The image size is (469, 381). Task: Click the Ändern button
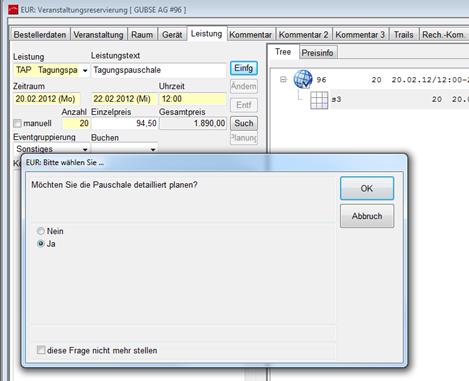click(244, 86)
